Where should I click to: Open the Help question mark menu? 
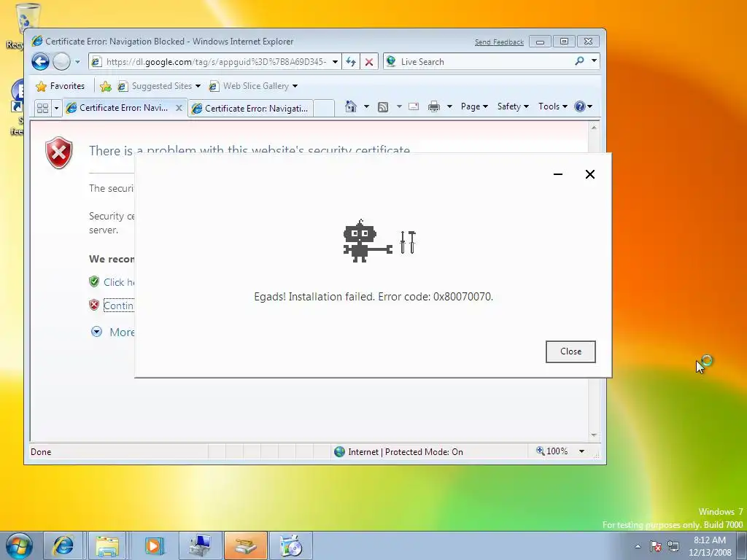point(583,106)
